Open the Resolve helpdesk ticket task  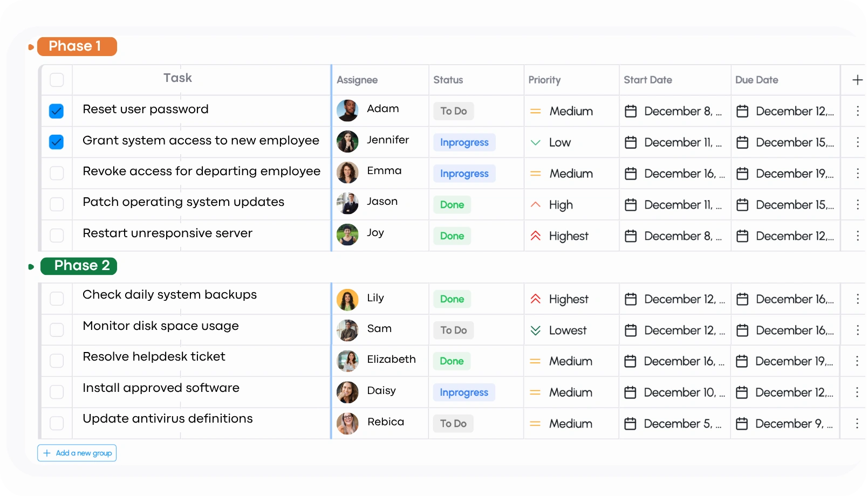tap(154, 357)
